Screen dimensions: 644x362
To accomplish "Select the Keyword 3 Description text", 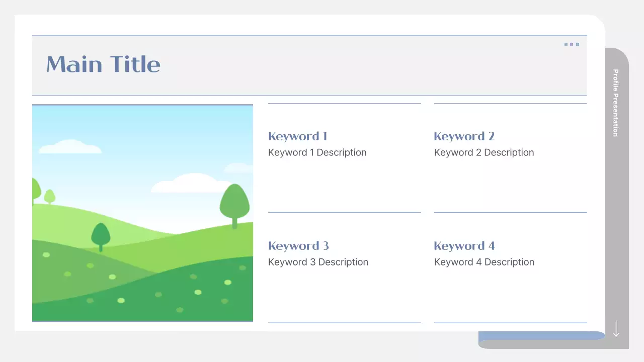I will (x=318, y=262).
